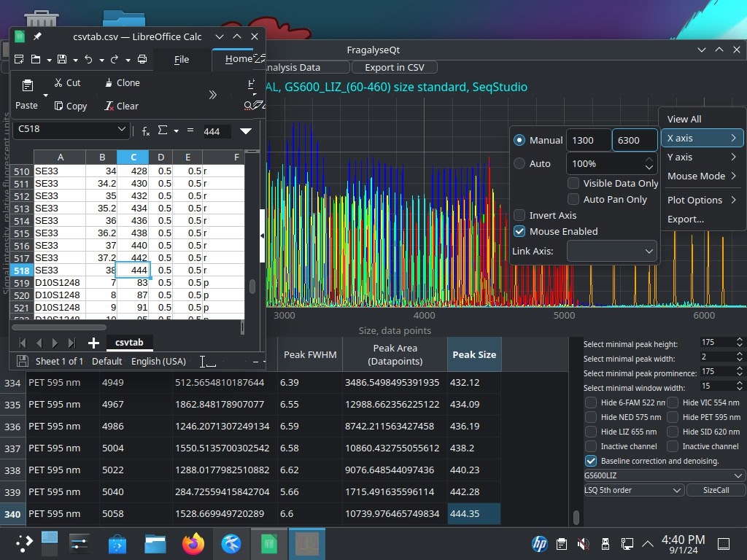Click the Cut scissors button
The width and height of the screenshot is (747, 560).
(x=67, y=83)
